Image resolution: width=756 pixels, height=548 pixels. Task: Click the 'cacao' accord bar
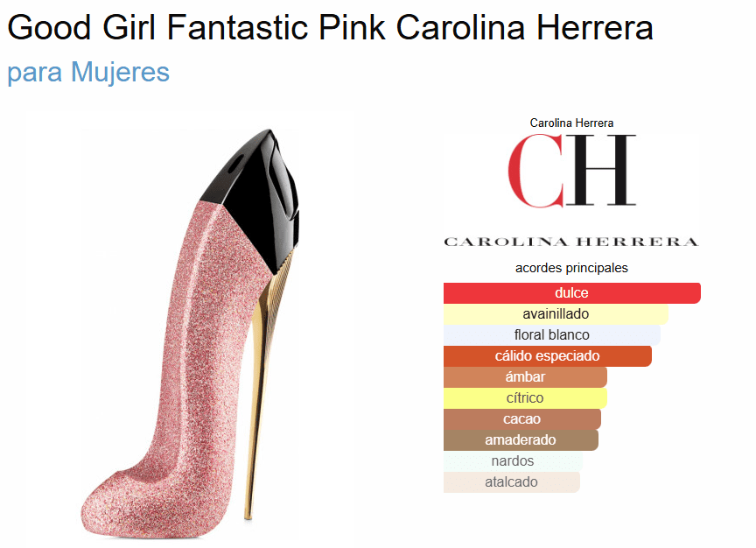pyautogui.click(x=522, y=418)
